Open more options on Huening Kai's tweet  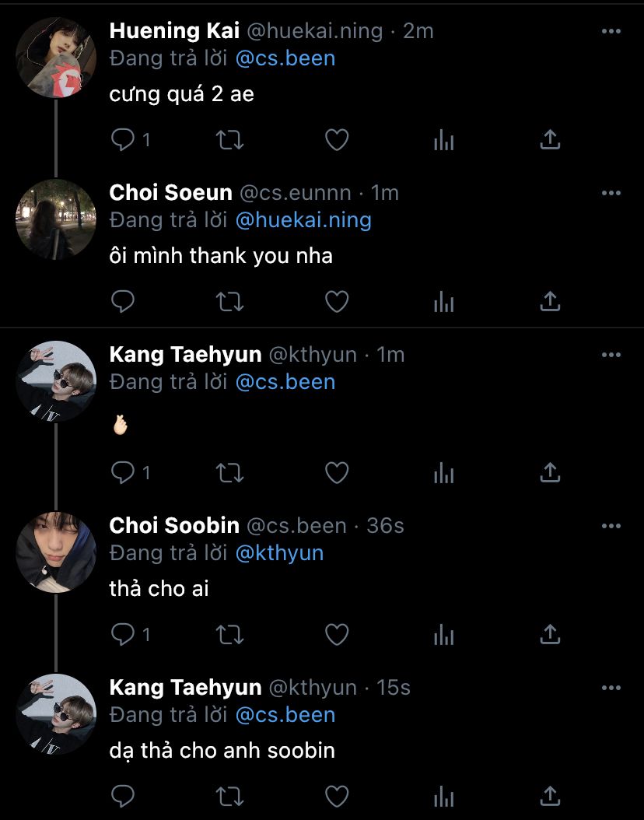(x=611, y=31)
